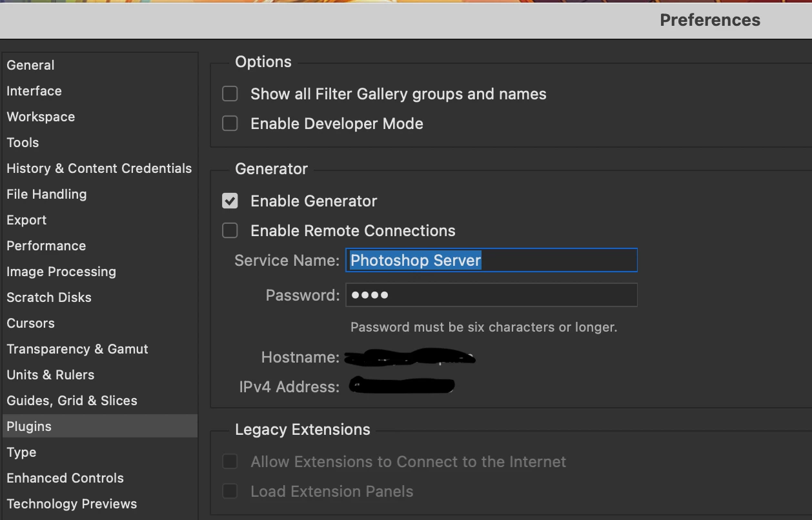Click the Legacy Extensions section heading

[303, 430]
